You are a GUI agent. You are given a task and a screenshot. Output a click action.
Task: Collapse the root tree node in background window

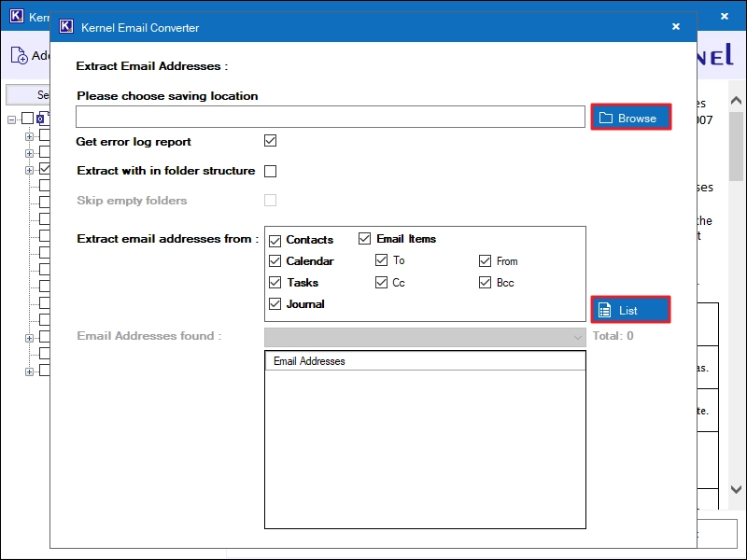[11, 119]
